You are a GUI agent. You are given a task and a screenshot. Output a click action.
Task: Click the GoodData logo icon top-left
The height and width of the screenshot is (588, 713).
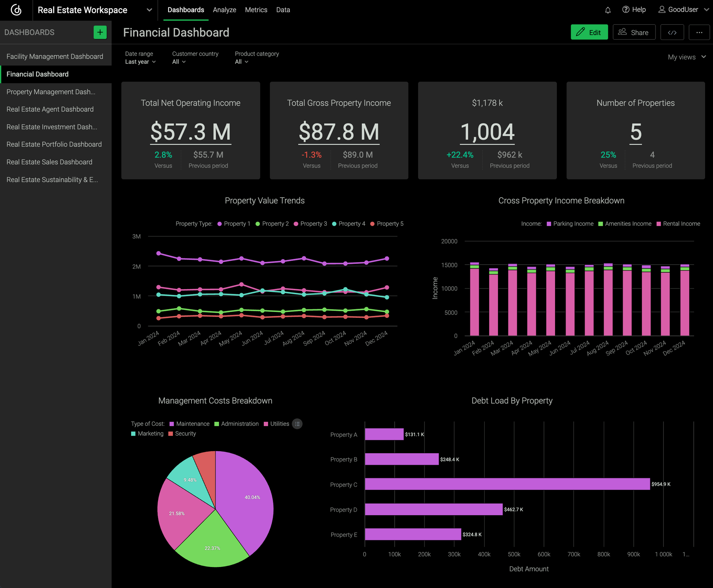[x=16, y=10]
